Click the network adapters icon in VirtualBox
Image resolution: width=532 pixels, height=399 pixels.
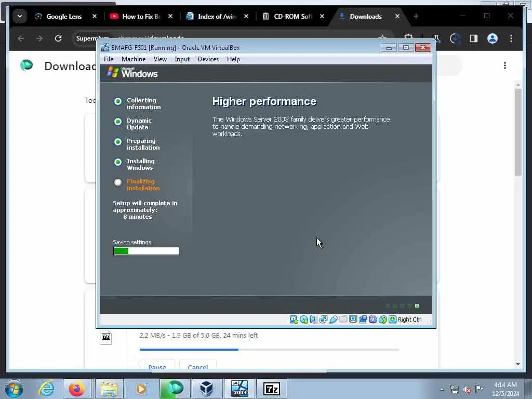point(323,320)
